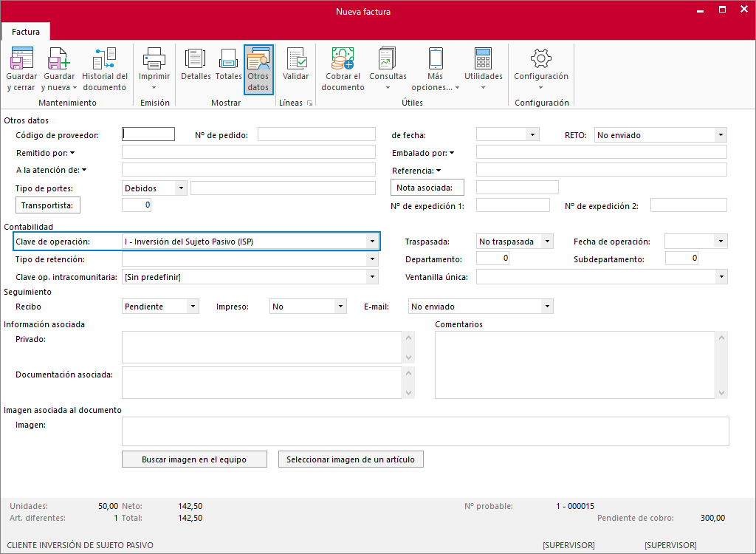756x554 pixels.
Task: Click Documentación asociada text area
Action: click(x=262, y=383)
